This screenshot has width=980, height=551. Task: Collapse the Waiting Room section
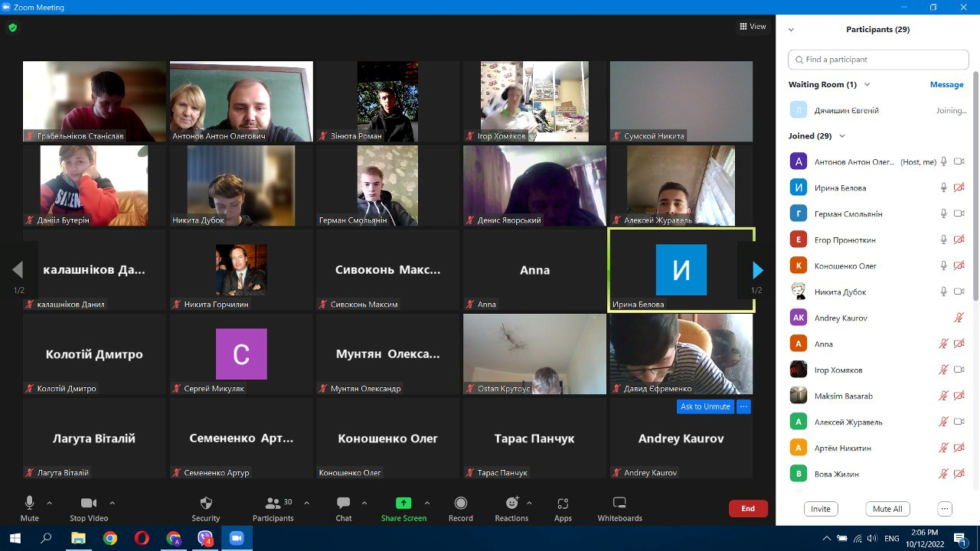pos(867,84)
